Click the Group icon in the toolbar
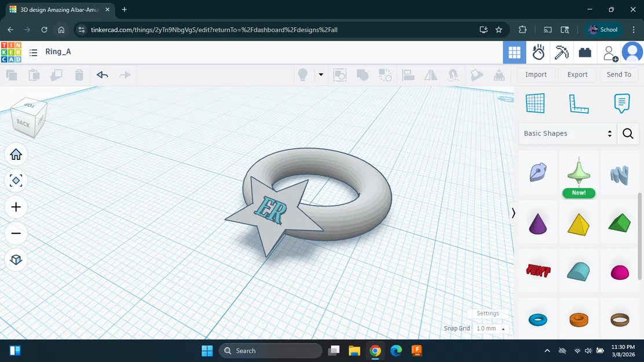 pos(364,74)
